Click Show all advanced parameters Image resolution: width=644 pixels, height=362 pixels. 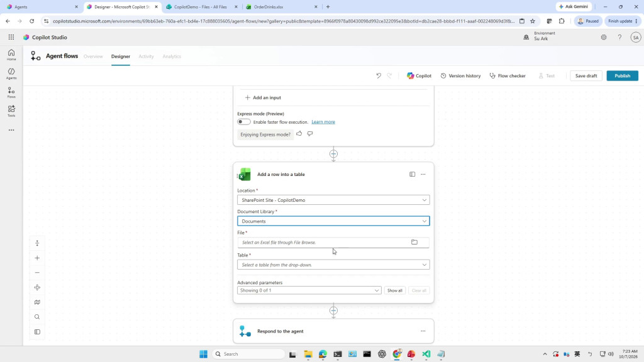395,290
